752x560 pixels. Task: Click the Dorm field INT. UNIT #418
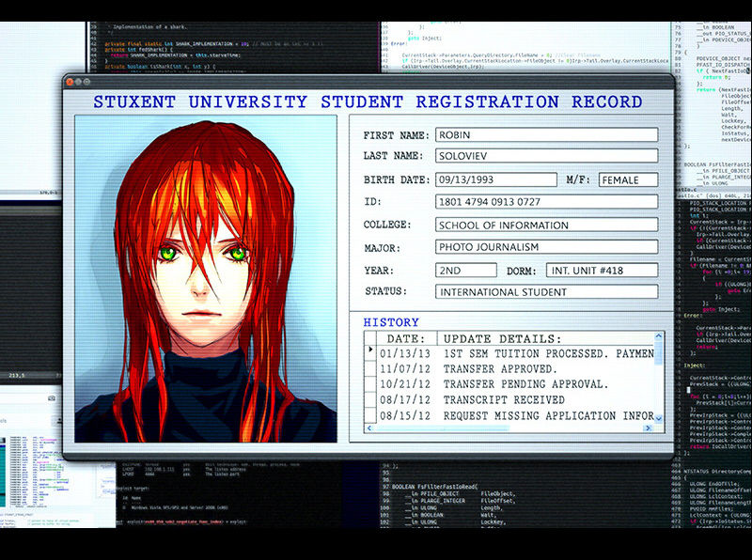pyautogui.click(x=602, y=270)
